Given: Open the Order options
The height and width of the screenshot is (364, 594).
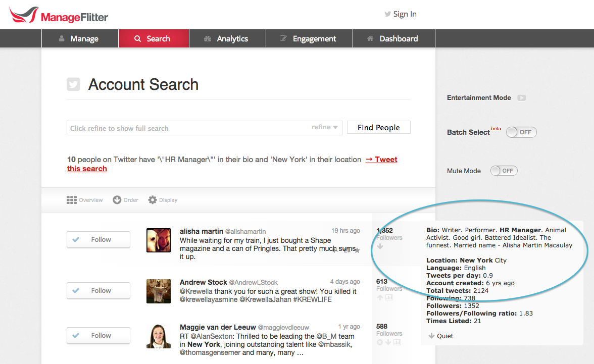Looking at the screenshot, I should pos(125,200).
